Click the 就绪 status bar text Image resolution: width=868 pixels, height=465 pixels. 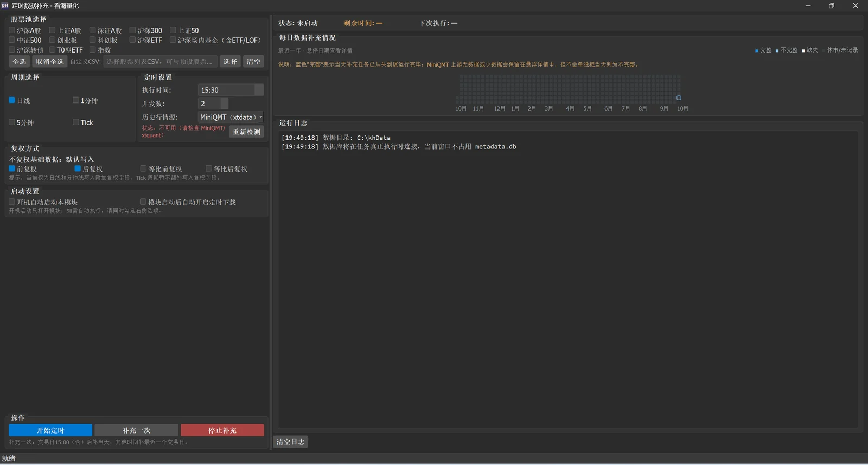click(x=9, y=458)
